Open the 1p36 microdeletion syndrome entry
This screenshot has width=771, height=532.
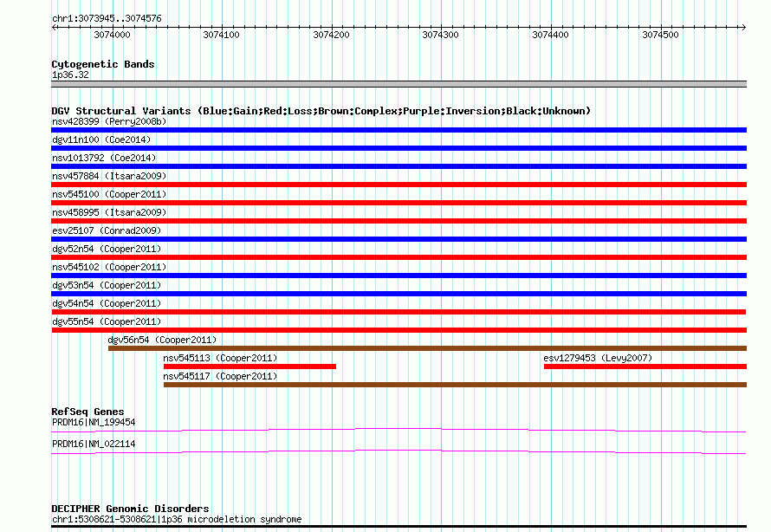point(177,519)
